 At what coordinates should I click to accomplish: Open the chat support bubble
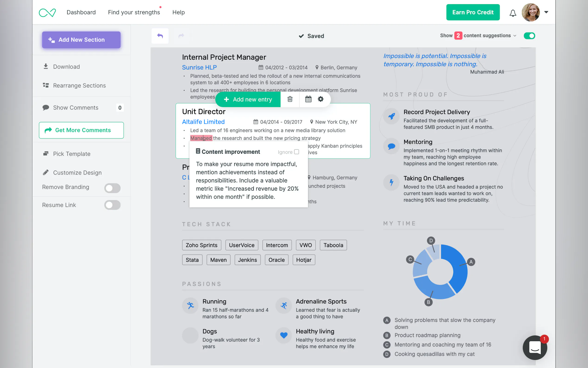point(535,348)
